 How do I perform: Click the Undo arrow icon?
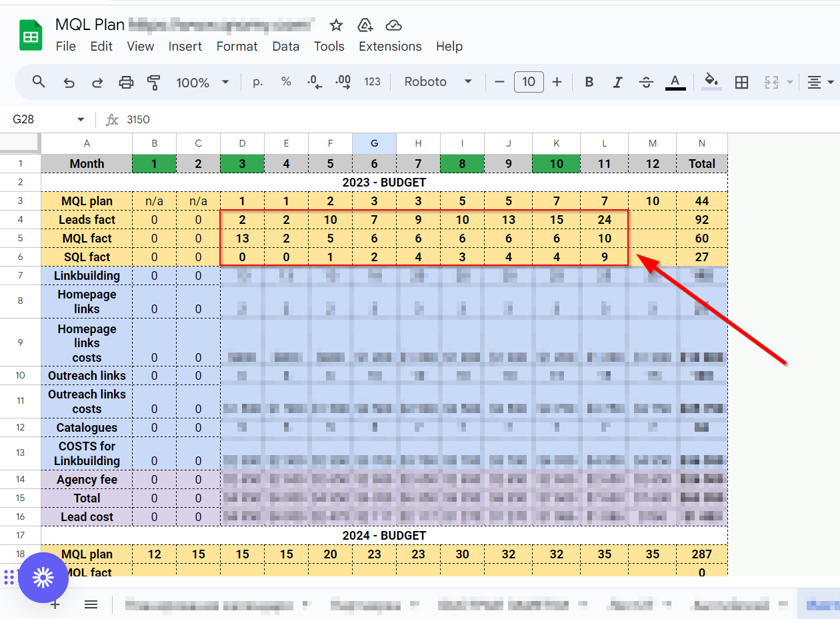click(x=69, y=82)
